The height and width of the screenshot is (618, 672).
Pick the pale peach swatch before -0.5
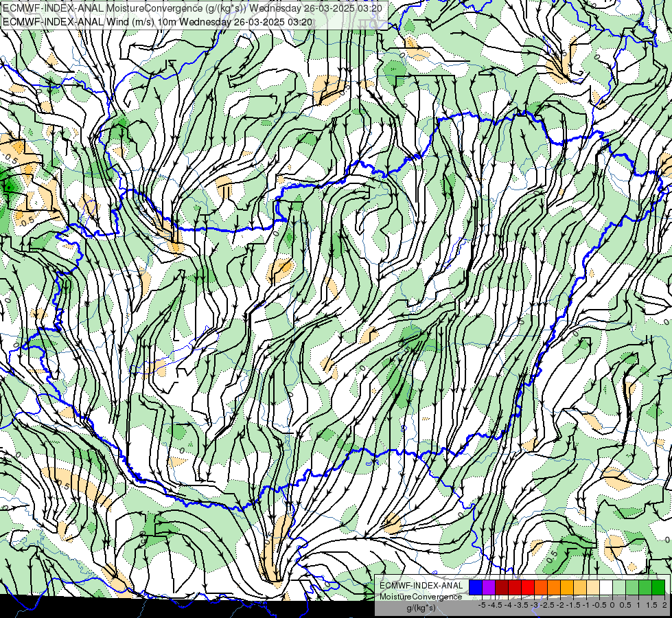[x=593, y=588]
